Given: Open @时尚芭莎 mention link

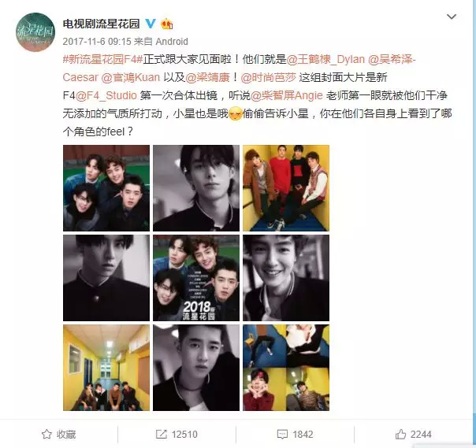Looking at the screenshot, I should [x=268, y=77].
